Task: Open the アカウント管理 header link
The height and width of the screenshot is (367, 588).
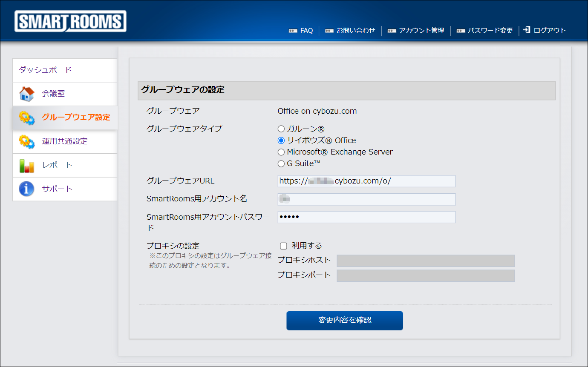Action: click(x=421, y=31)
